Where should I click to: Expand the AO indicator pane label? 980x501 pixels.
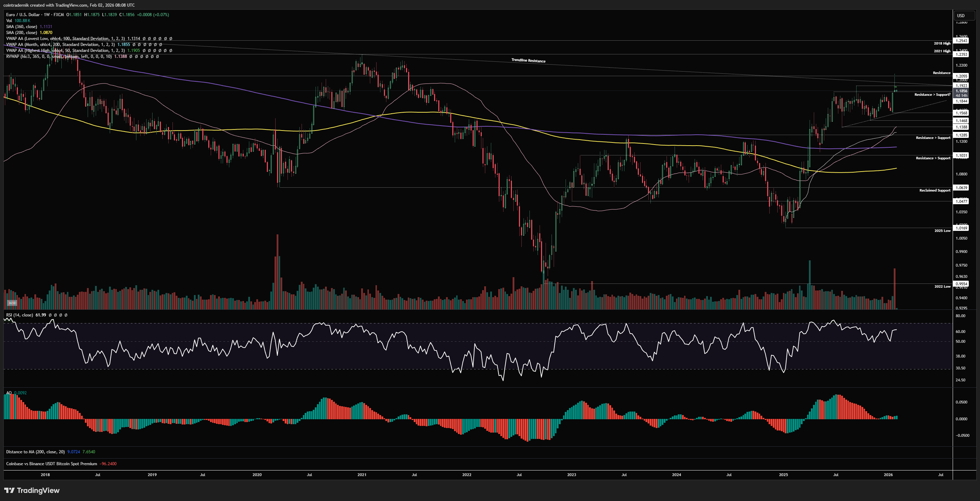click(9, 393)
